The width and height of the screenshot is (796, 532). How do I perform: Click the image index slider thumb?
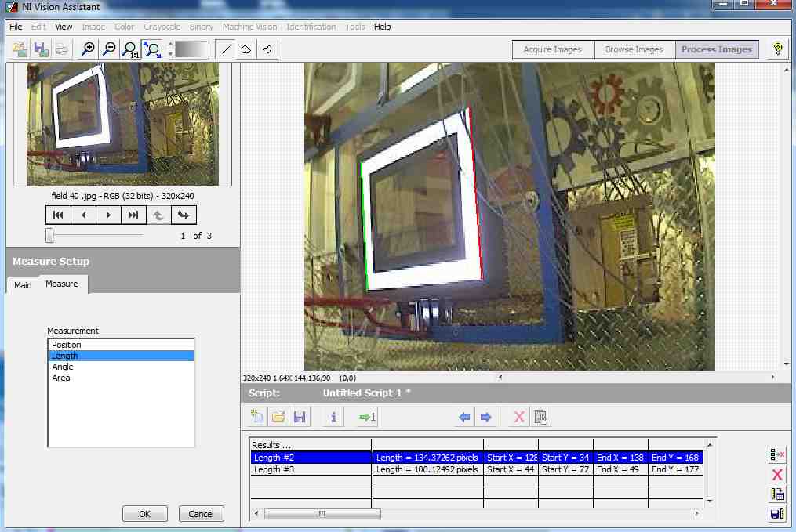[x=49, y=235]
